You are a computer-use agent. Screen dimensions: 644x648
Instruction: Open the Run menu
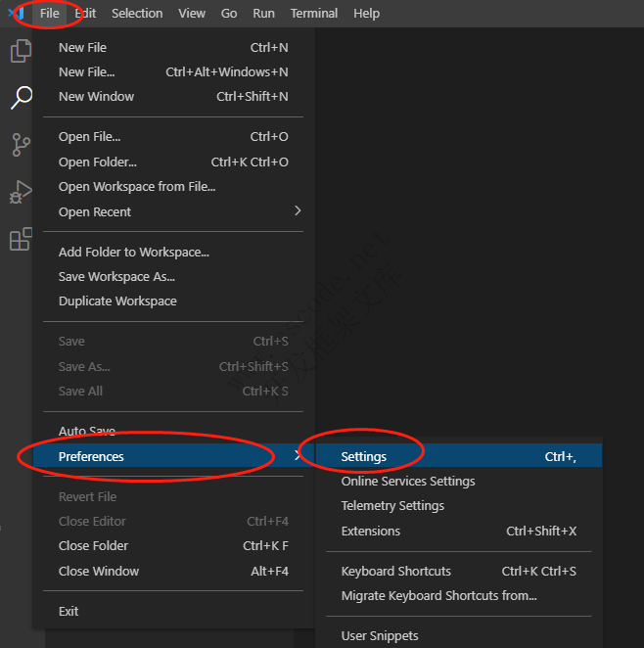click(x=263, y=14)
